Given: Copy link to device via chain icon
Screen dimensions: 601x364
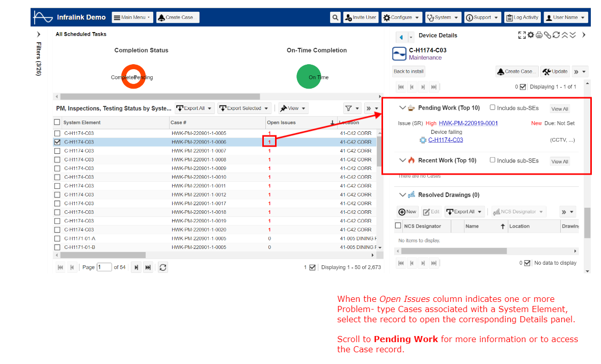Looking at the screenshot, I should tap(548, 35).
